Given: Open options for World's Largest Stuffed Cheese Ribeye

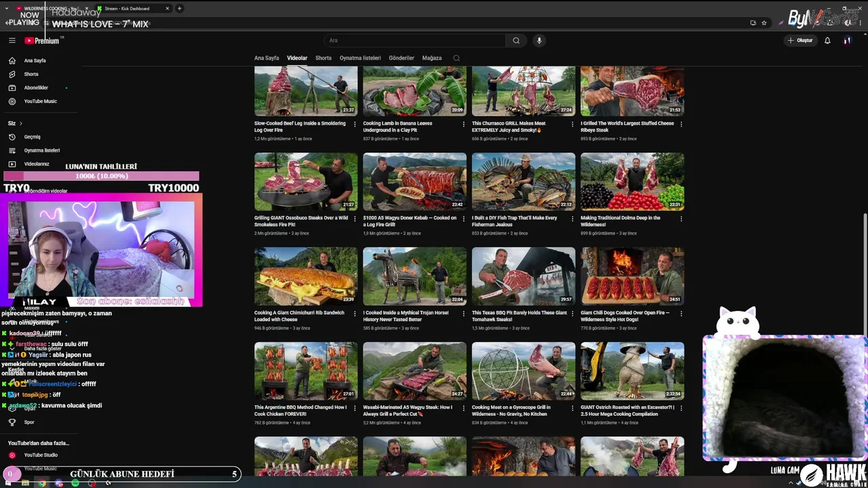Looking at the screenshot, I should [x=681, y=124].
